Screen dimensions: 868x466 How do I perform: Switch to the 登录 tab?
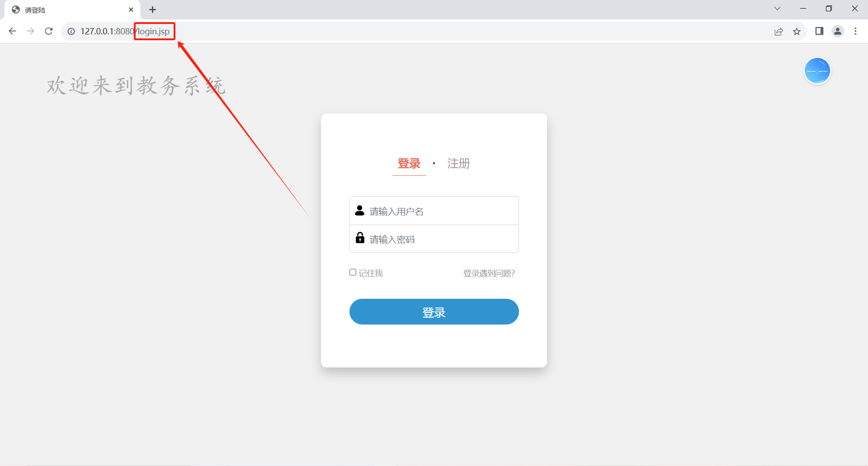pyautogui.click(x=409, y=164)
